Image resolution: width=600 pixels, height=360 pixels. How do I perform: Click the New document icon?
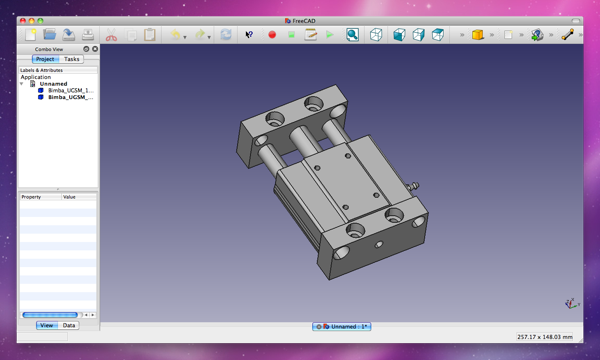31,35
